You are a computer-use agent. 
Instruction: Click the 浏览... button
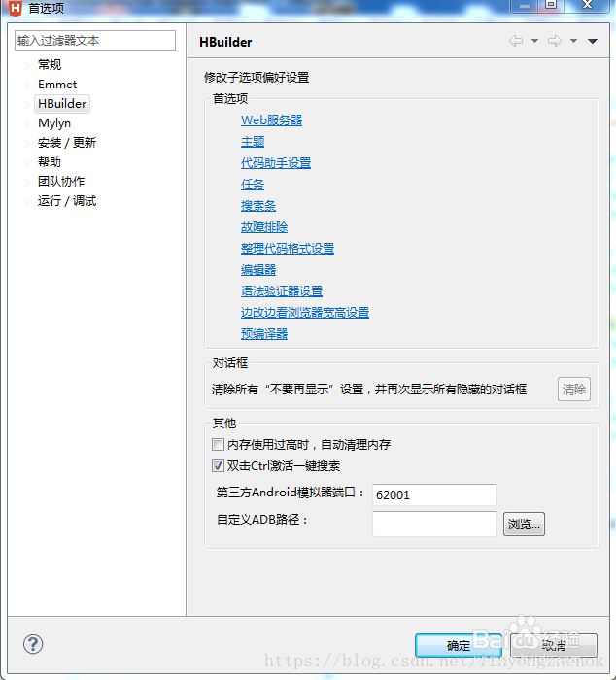[x=524, y=525]
